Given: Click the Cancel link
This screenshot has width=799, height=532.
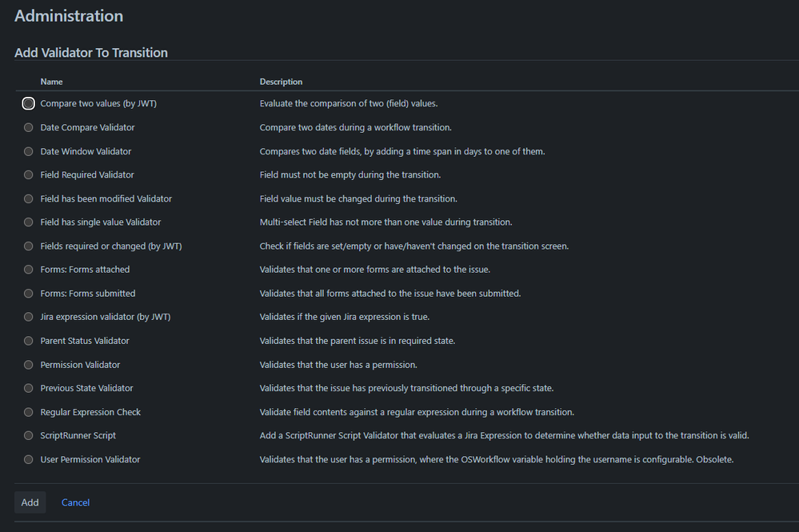Looking at the screenshot, I should [x=76, y=502].
